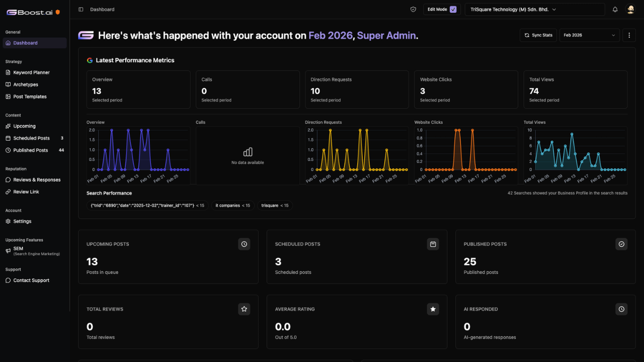Viewport: 644px width, 362px height.
Task: Toggle the Edit Mode checkbox
Action: pos(453,10)
